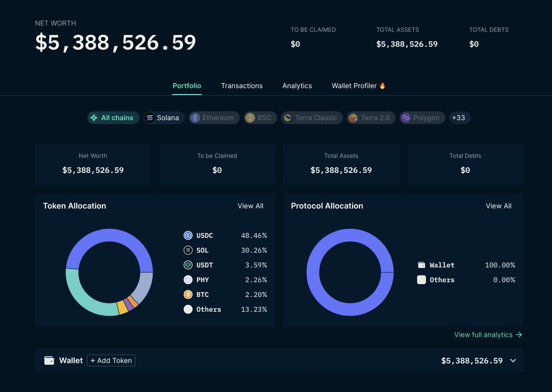Click the Wallet 100.00% value
This screenshot has height=392, width=552.
[500, 265]
